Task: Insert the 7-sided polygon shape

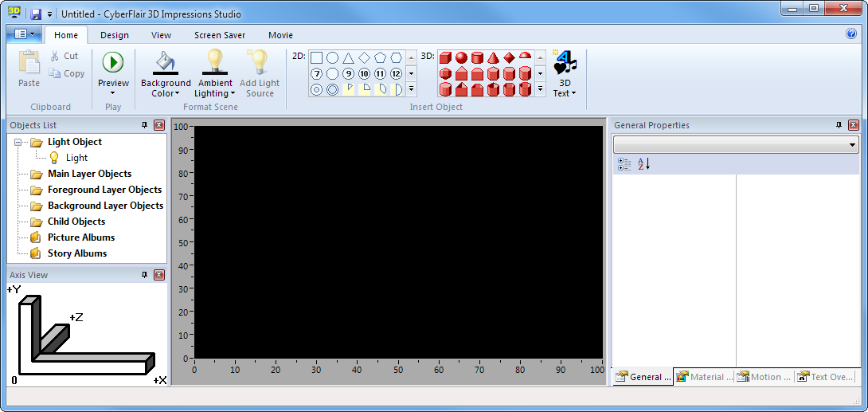Action: click(x=316, y=73)
